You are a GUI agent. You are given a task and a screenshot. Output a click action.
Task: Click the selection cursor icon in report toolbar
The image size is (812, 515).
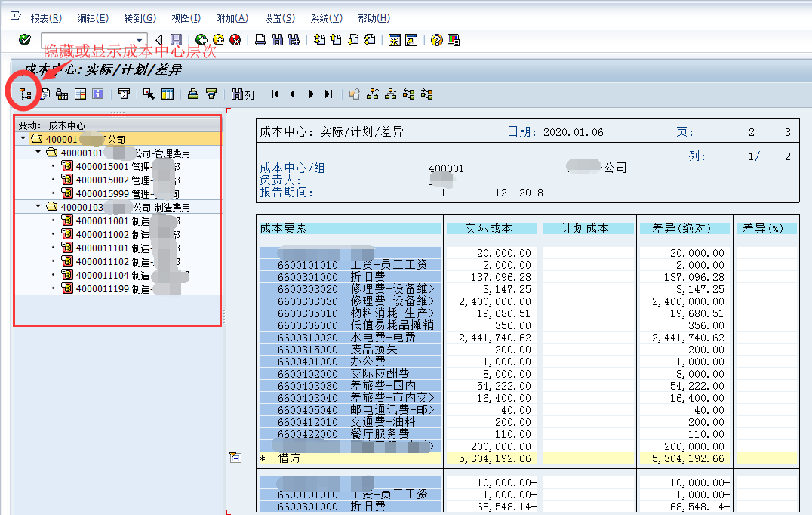(x=149, y=94)
